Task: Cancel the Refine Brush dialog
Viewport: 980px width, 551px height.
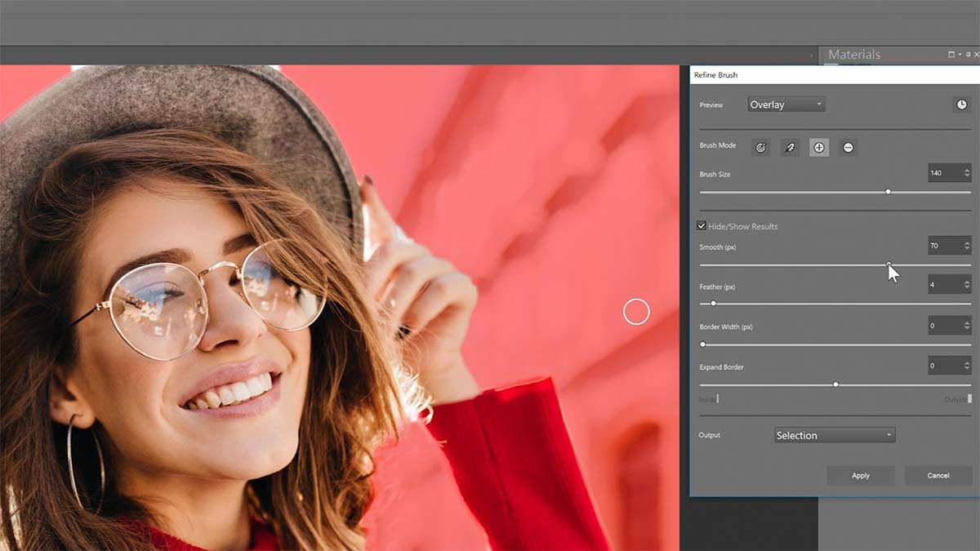Action: click(x=937, y=475)
